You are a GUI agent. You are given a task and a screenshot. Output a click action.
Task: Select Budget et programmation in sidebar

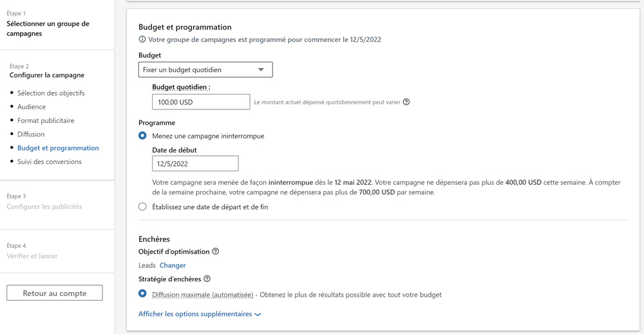tap(58, 148)
